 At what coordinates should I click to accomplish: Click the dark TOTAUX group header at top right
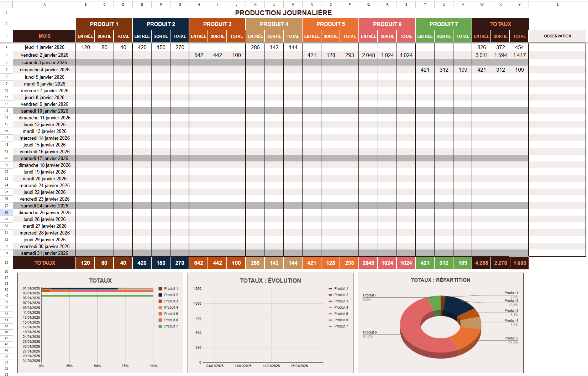500,24
